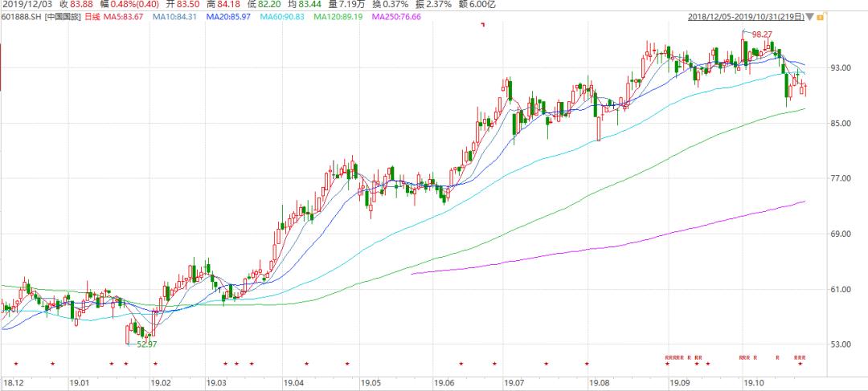This screenshot has width=868, height=391.
Task: Click the 2019/12/03 date in header
Action: tap(27, 5)
